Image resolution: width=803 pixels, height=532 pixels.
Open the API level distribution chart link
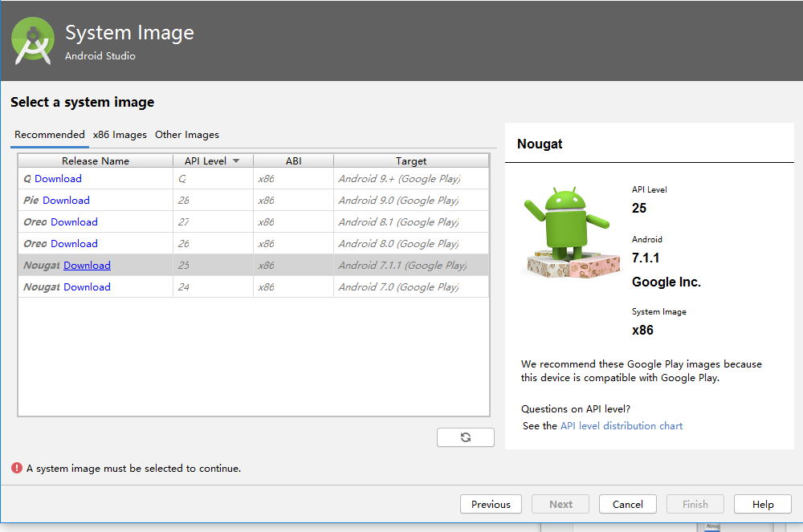coord(622,425)
